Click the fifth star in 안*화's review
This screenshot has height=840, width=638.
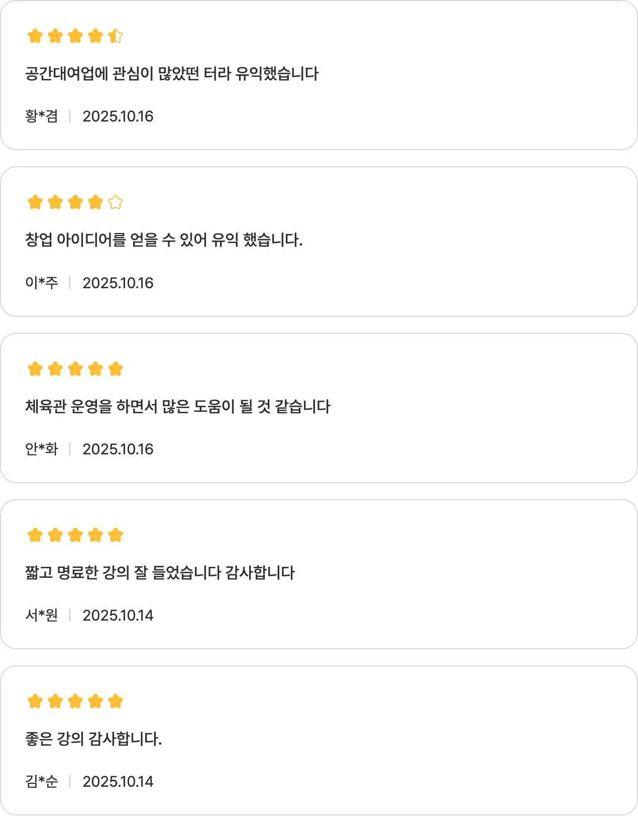[116, 369]
